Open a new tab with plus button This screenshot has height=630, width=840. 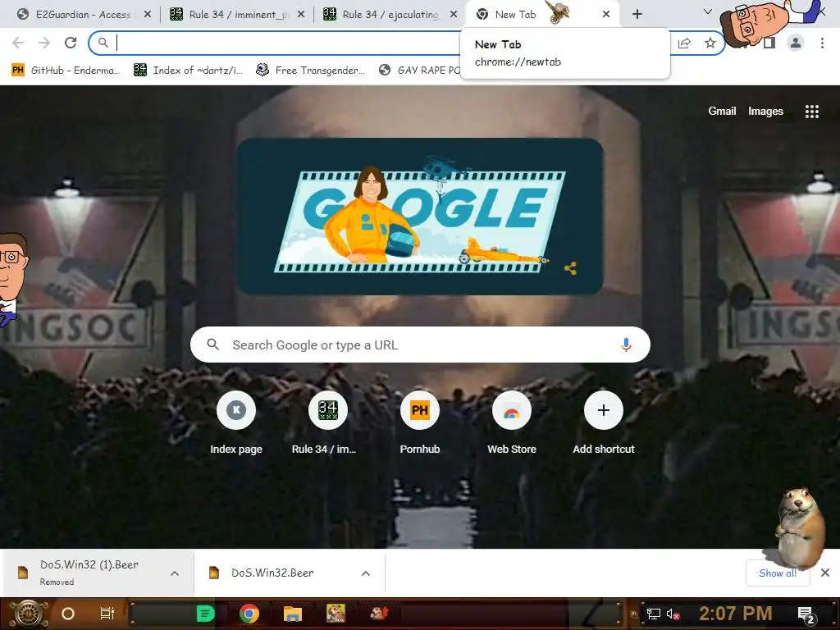(x=637, y=15)
